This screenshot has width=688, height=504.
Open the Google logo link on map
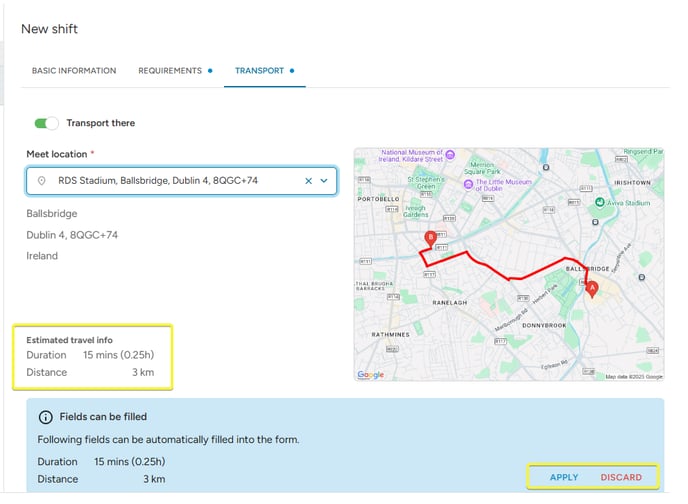click(x=371, y=375)
